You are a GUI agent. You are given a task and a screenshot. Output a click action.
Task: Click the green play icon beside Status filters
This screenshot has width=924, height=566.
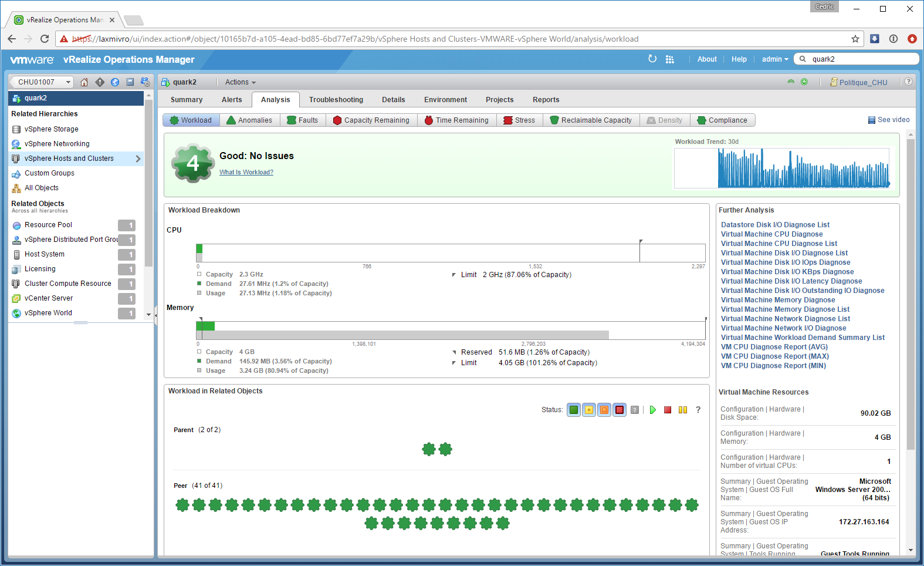click(652, 410)
